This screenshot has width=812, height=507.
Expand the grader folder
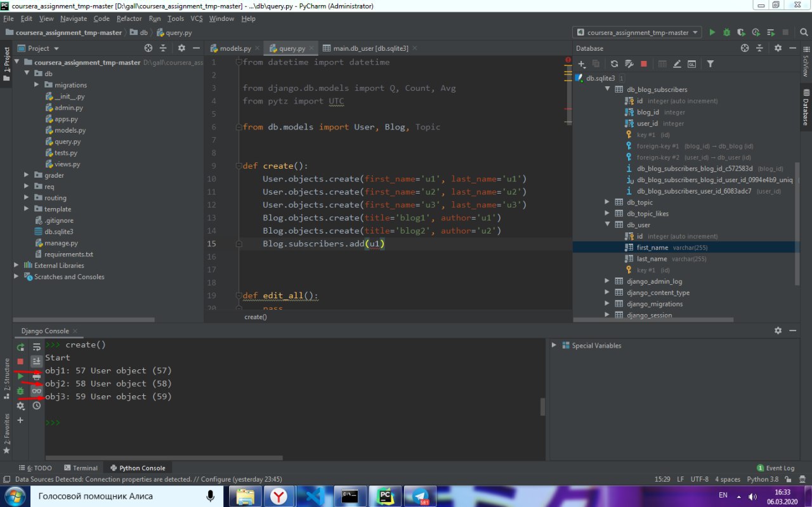27,175
